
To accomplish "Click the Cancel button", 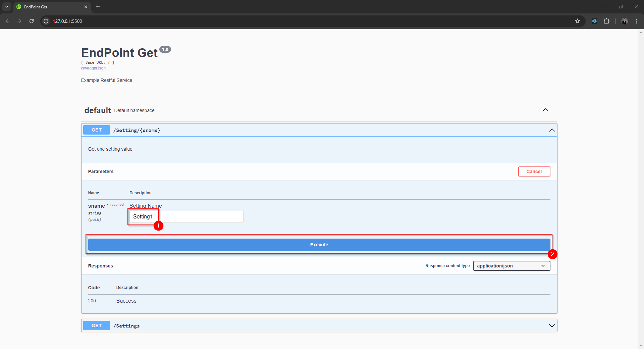I will click(x=534, y=171).
